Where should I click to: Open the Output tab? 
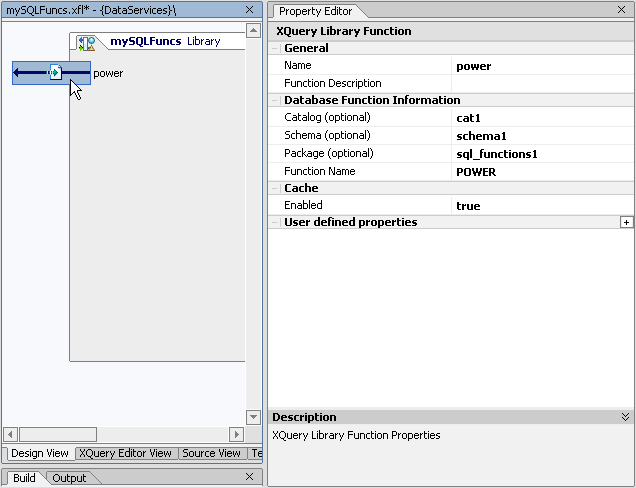pyautogui.click(x=69, y=478)
